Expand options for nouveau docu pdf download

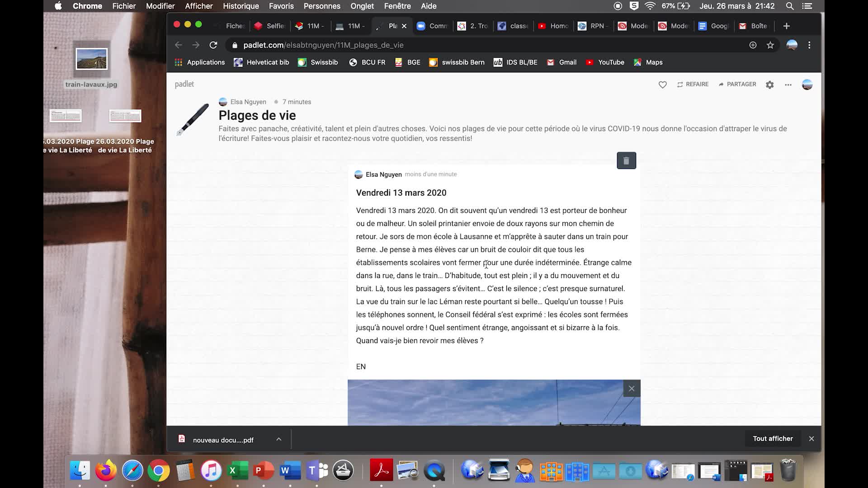pos(279,439)
